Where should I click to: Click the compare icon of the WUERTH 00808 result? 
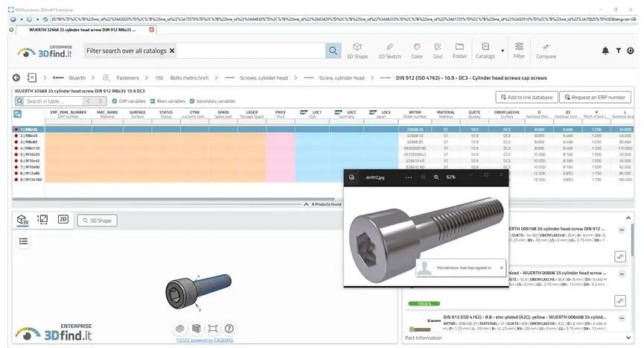(619, 301)
